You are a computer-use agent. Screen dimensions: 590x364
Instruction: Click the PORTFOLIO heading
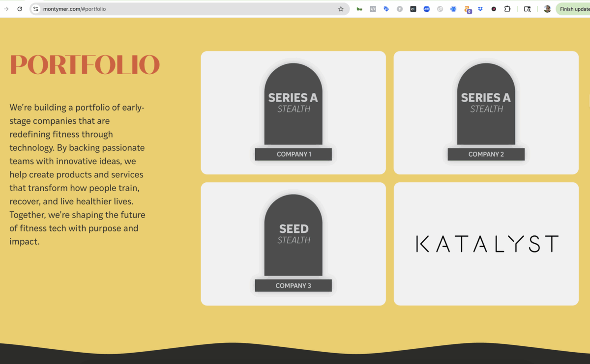tap(85, 64)
